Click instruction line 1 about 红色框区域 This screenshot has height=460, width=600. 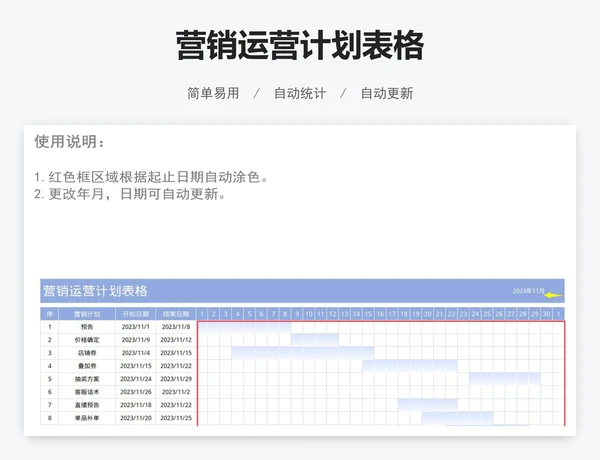point(151,177)
